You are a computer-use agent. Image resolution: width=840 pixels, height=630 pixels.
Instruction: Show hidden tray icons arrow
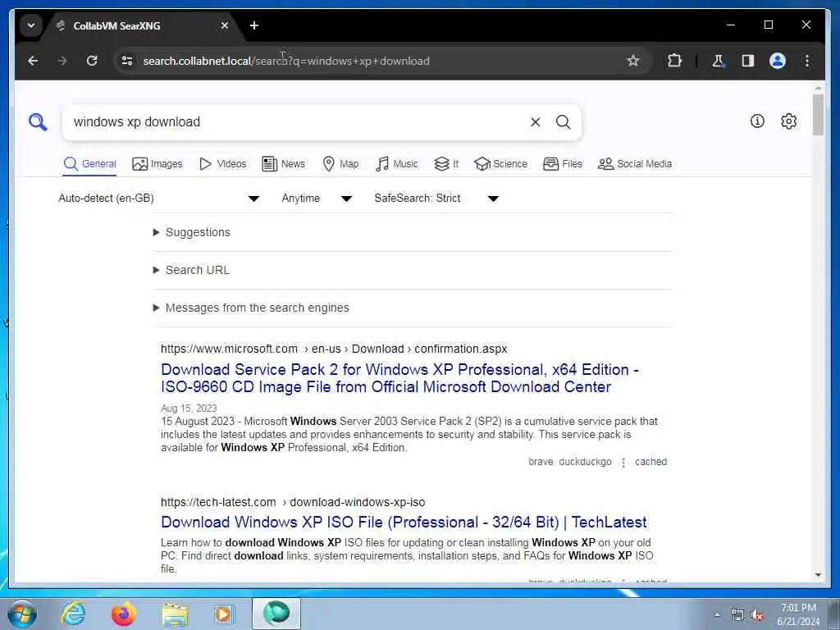pos(717,615)
